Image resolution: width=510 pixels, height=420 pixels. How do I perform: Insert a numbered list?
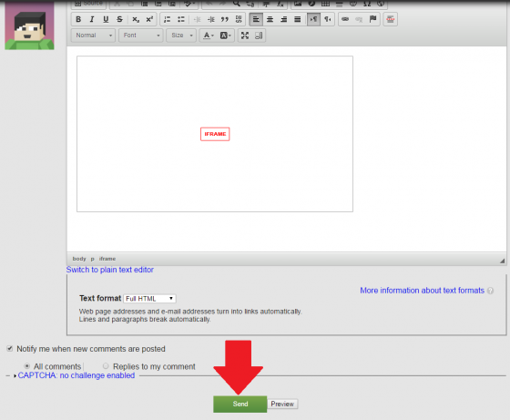coord(168,19)
